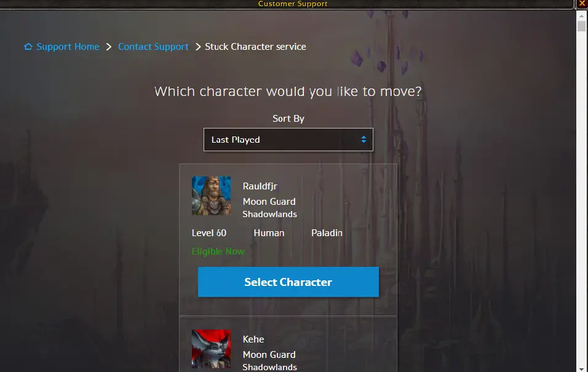This screenshot has width=588, height=372.
Task: Click the vertical scrollbar thumb
Action: [581, 26]
